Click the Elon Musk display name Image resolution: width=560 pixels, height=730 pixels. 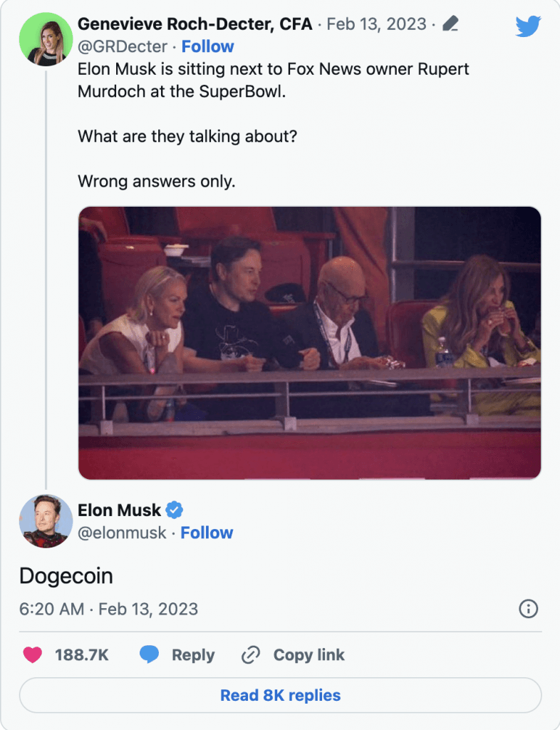pos(119,510)
